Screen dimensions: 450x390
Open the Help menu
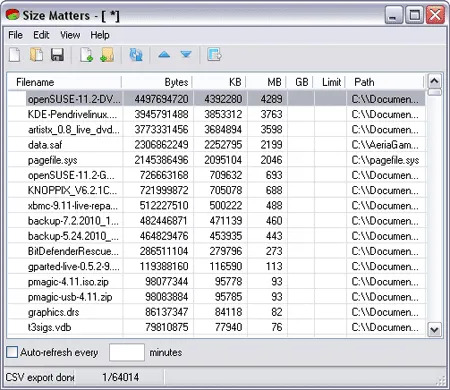coord(100,35)
